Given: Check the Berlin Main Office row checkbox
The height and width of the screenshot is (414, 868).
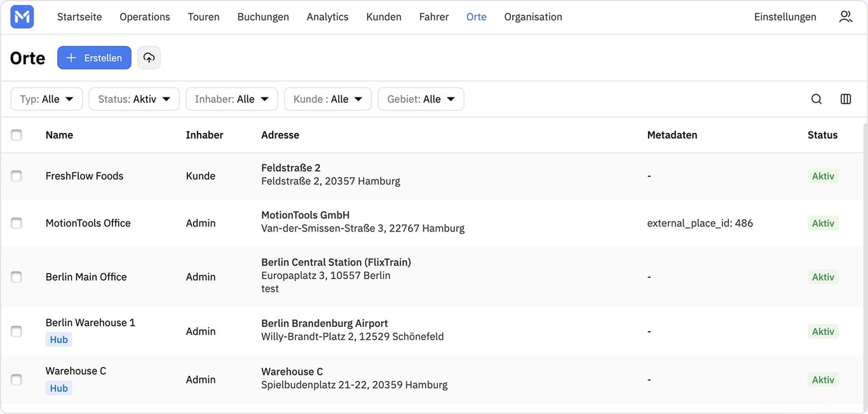Looking at the screenshot, I should tap(17, 277).
